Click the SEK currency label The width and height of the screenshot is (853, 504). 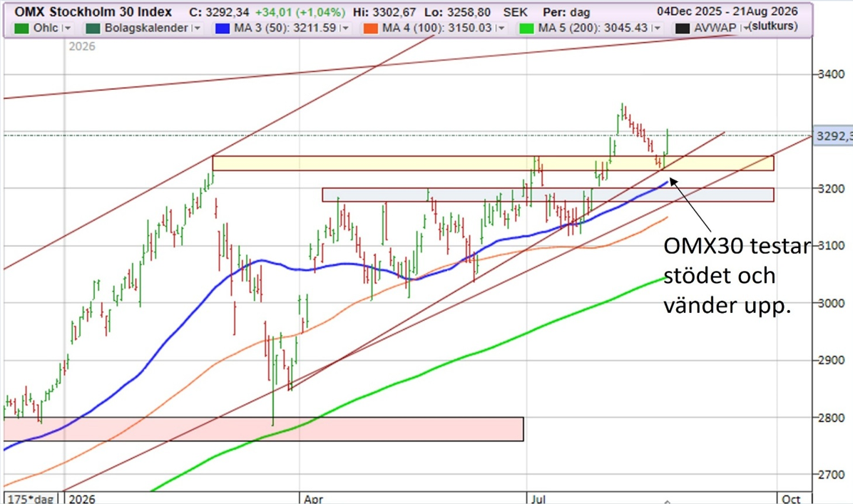515,12
